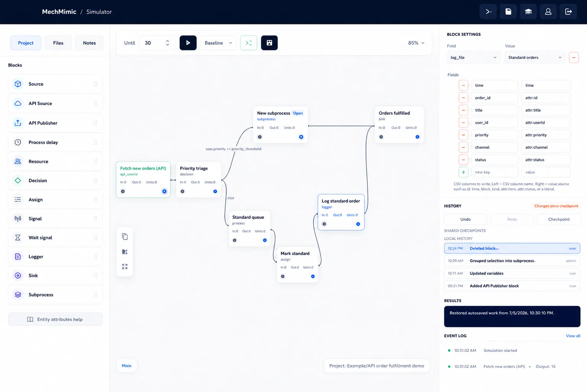Open the graduation cap tutorials icon
Screen dimensions: 587x392
pyautogui.click(x=528, y=12)
